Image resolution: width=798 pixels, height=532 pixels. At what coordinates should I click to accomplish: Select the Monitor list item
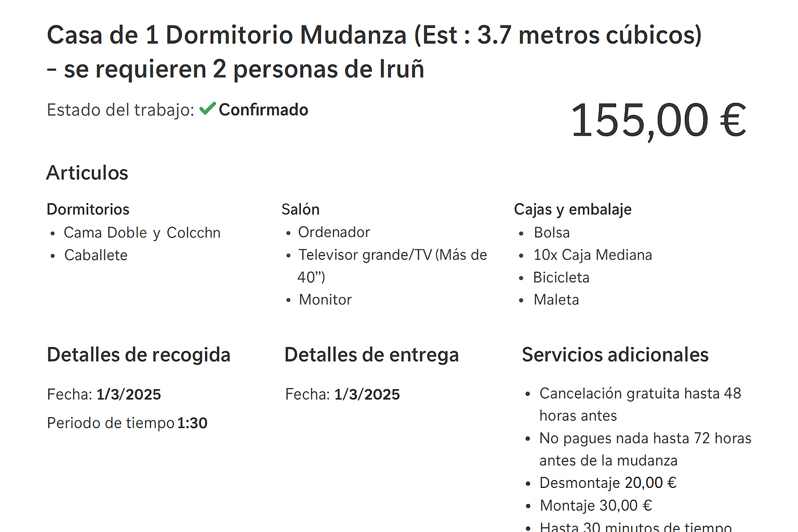(325, 300)
